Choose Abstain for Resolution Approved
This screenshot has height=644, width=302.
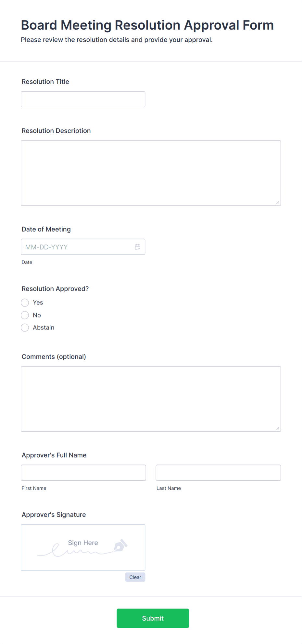pyautogui.click(x=25, y=328)
